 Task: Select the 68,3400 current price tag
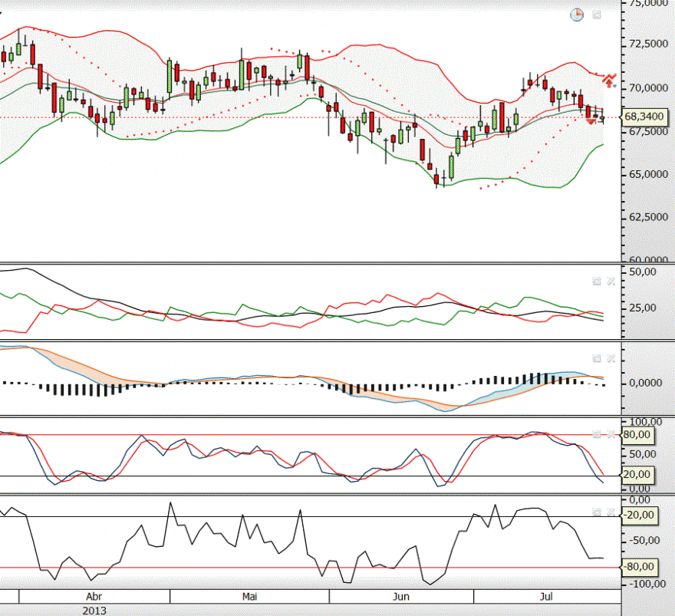(x=644, y=117)
